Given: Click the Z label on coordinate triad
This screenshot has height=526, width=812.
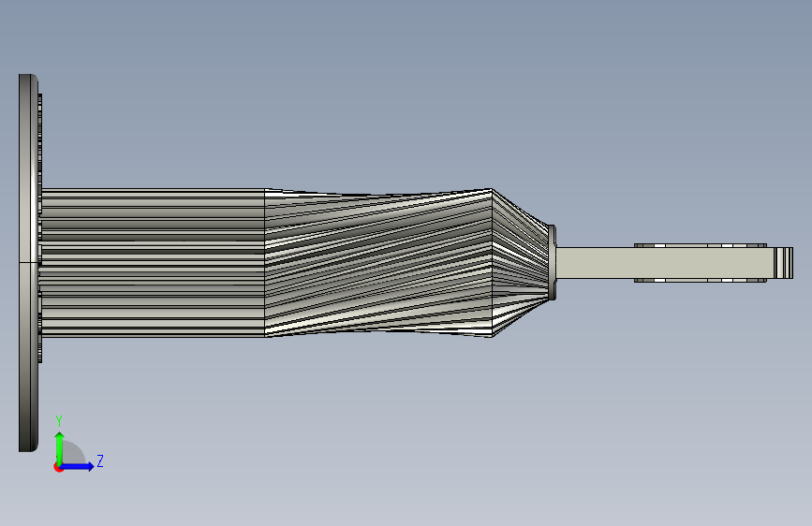Looking at the screenshot, I should [100, 460].
